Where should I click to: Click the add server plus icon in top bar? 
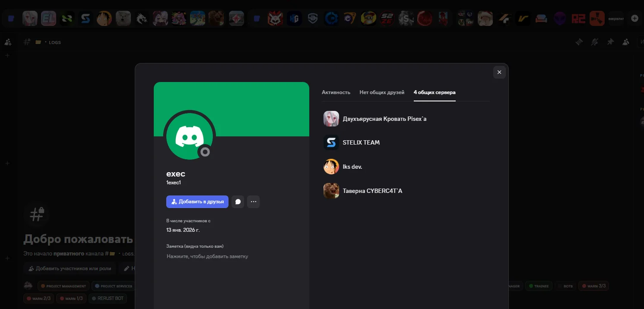(x=634, y=18)
